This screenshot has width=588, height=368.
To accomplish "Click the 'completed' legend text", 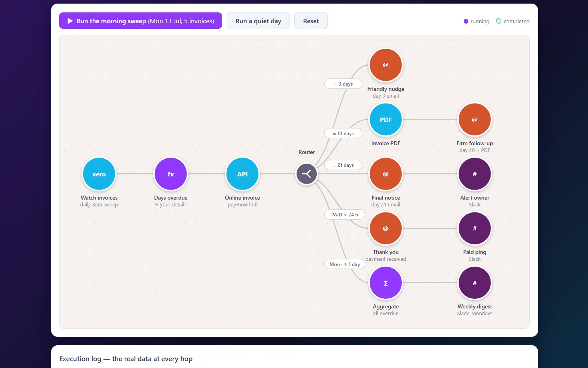I will pos(516,21).
